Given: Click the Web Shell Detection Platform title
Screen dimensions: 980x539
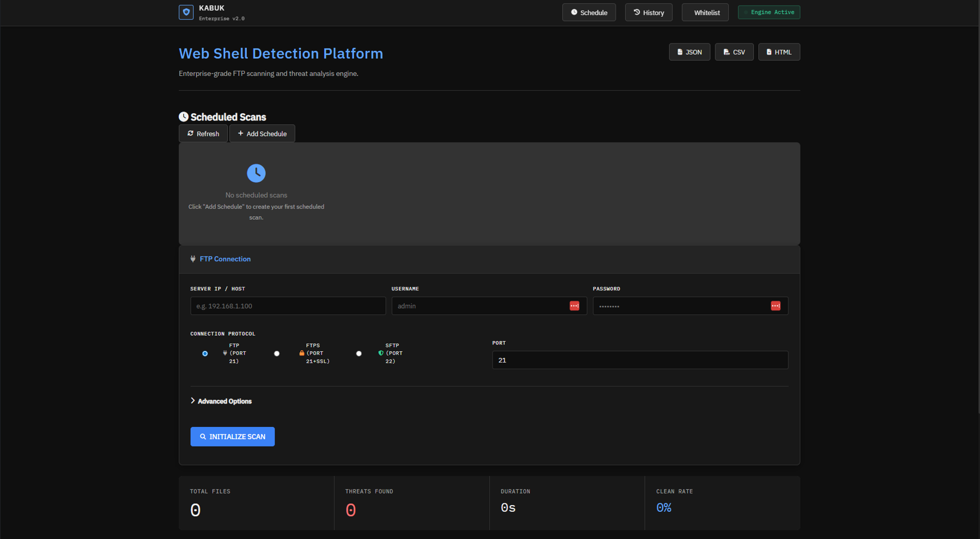Looking at the screenshot, I should click(x=281, y=54).
